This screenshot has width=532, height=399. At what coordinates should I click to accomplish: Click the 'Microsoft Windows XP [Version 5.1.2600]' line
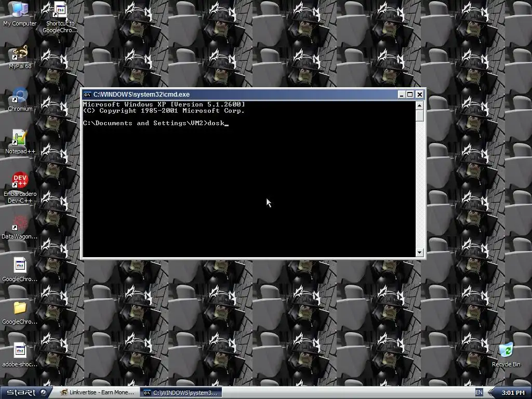click(164, 104)
